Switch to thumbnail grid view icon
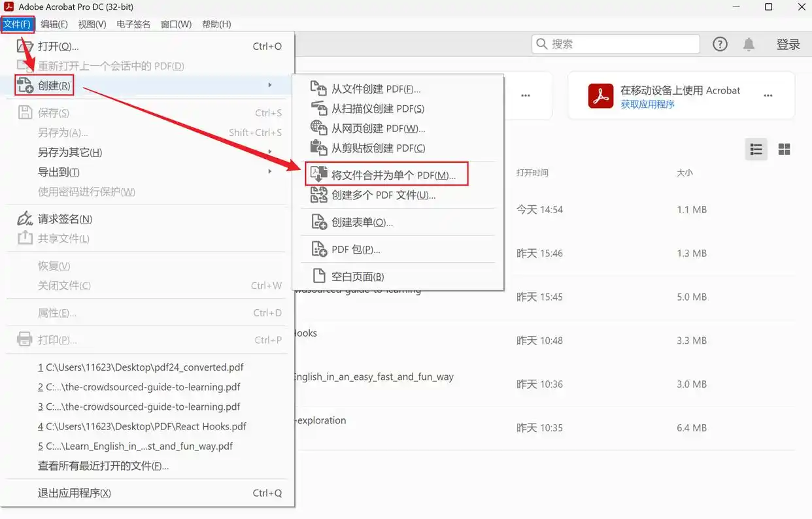The height and width of the screenshot is (519, 812). [x=785, y=150]
